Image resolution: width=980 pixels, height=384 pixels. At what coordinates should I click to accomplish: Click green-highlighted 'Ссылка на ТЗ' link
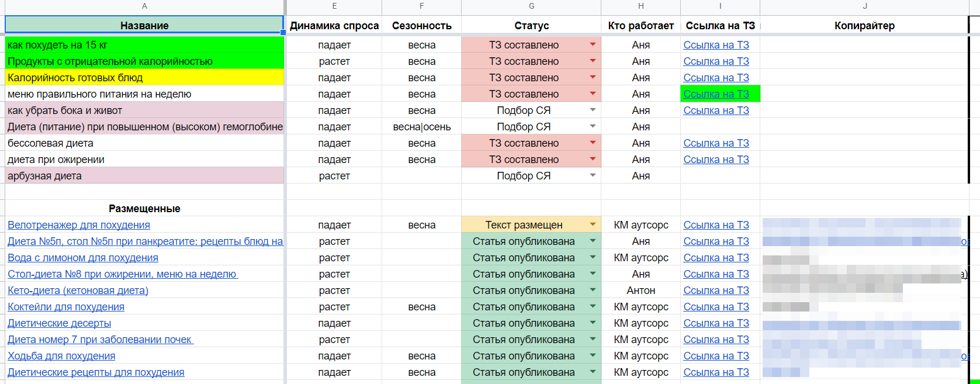pos(716,94)
